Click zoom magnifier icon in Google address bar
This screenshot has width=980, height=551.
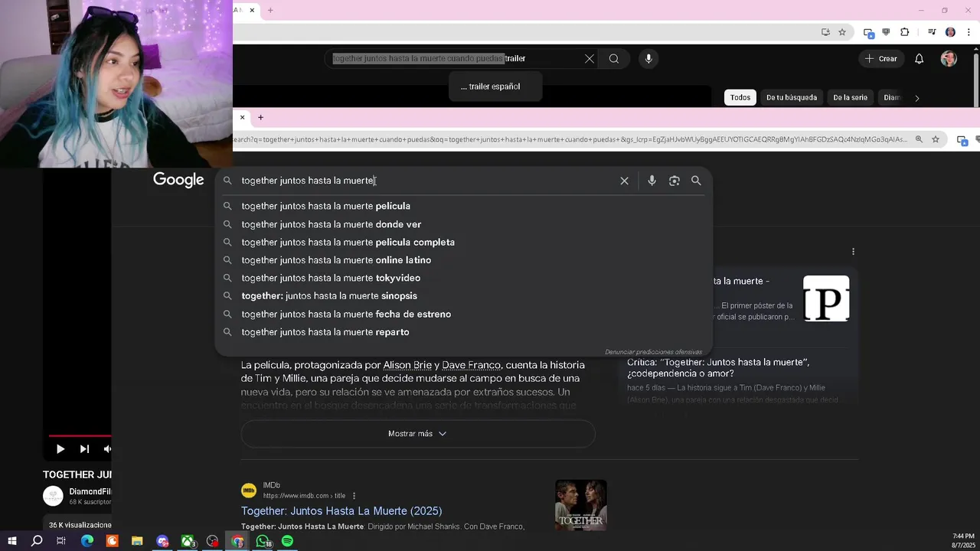919,139
